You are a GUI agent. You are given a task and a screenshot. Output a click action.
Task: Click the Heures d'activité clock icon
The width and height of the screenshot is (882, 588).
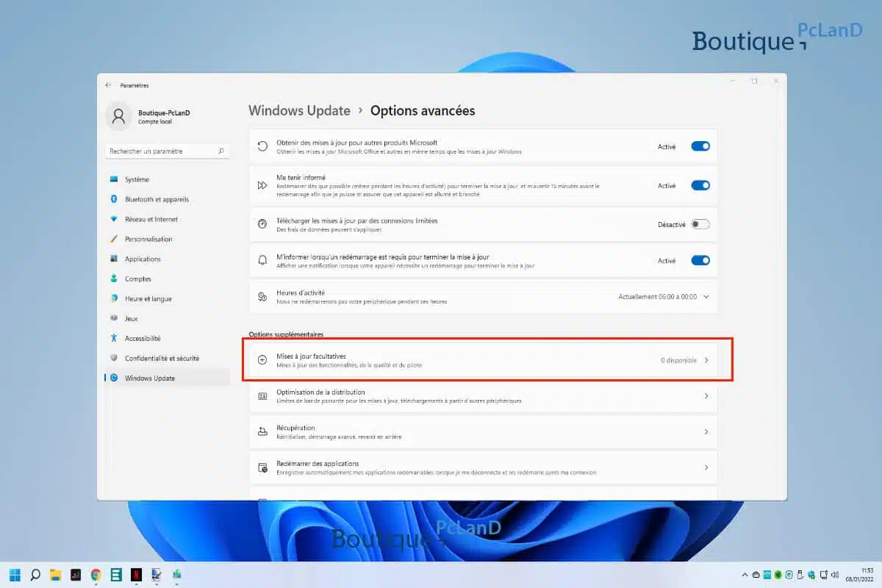(262, 296)
